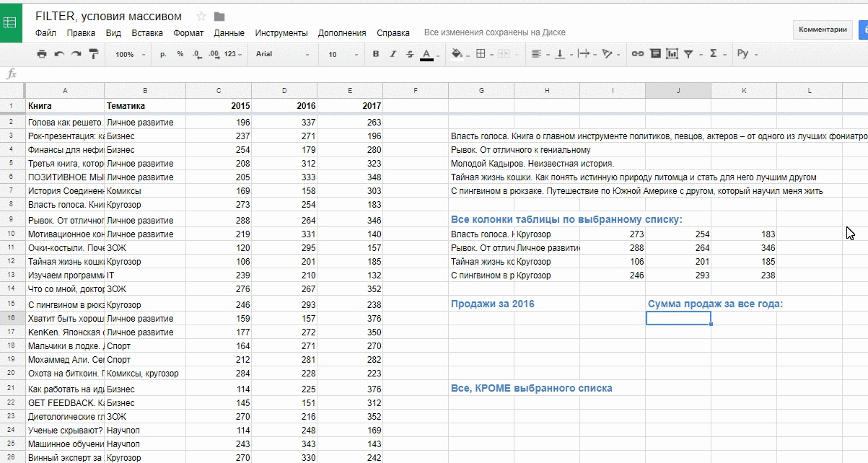
Task: Format as currency (р.)
Action: pyautogui.click(x=163, y=54)
